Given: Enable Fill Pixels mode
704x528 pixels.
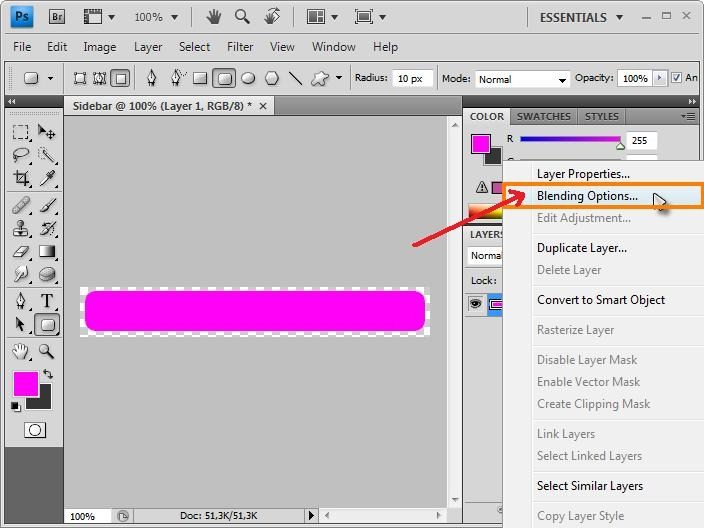Looking at the screenshot, I should tap(120, 79).
